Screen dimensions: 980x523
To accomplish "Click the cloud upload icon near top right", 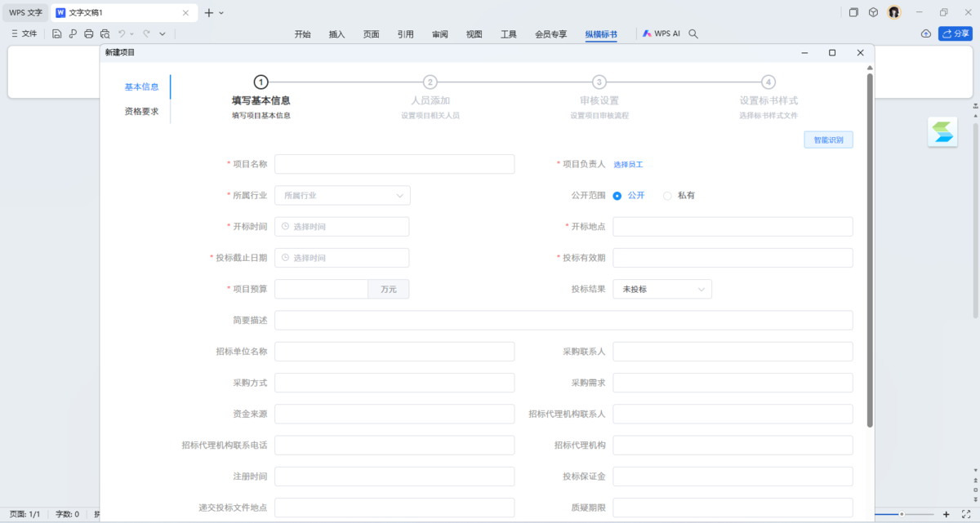I will [x=925, y=34].
